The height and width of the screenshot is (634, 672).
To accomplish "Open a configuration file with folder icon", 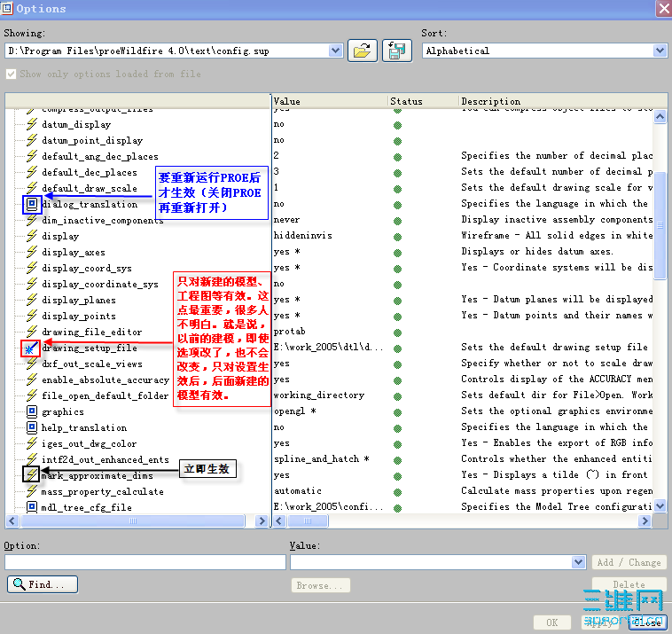I will coord(362,51).
